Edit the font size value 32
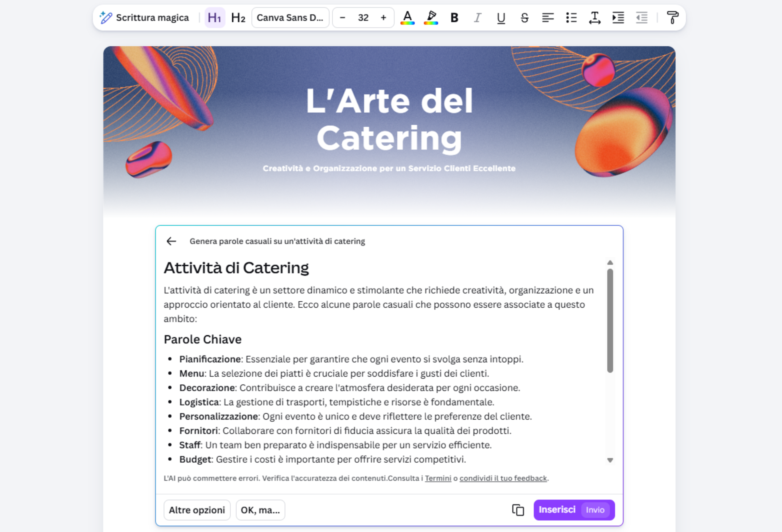This screenshot has height=532, width=782. coord(363,18)
